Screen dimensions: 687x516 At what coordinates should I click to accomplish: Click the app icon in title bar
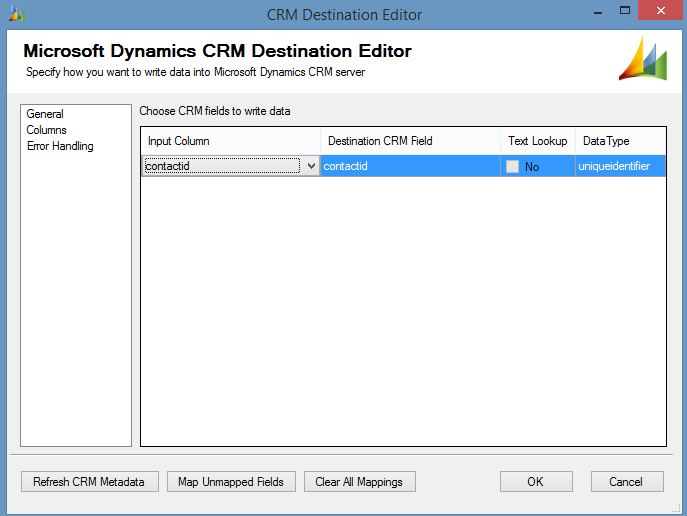pos(15,14)
